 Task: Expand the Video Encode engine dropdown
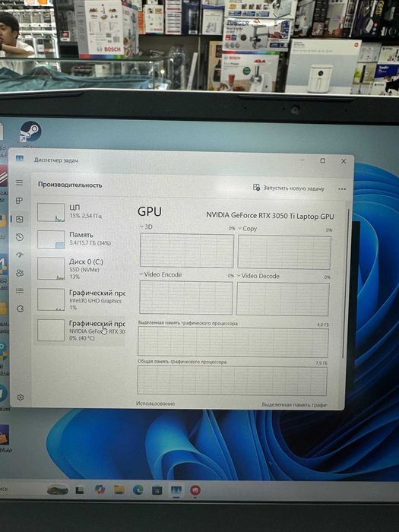161,274
